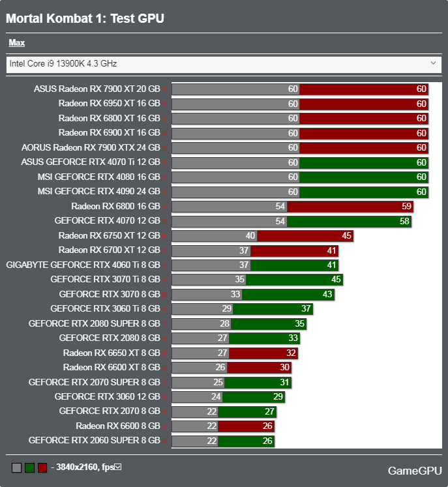Remove GEFORCE RTX 2080 8 GB via x
Image resolution: width=448 pixels, height=487 pixels.
(x=165, y=338)
